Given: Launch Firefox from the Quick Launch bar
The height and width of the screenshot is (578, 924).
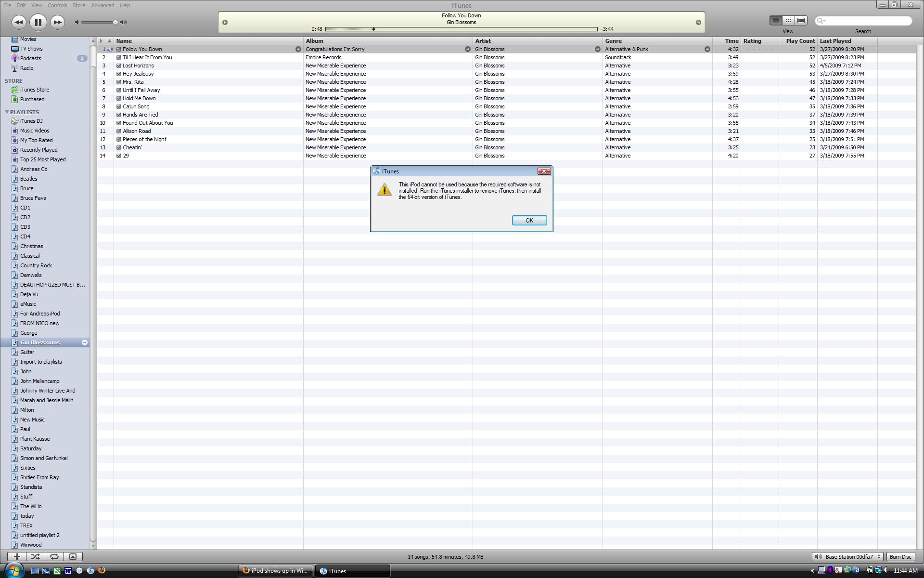Looking at the screenshot, I should tap(102, 570).
